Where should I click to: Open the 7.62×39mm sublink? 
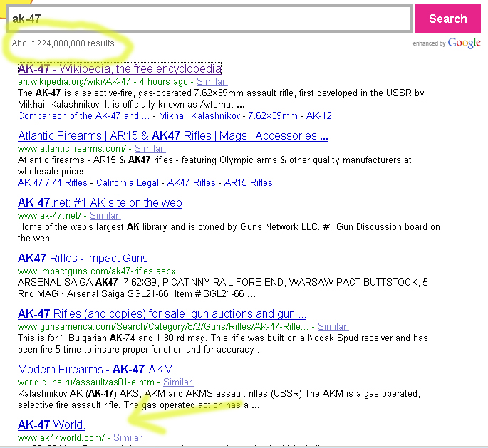pos(273,115)
